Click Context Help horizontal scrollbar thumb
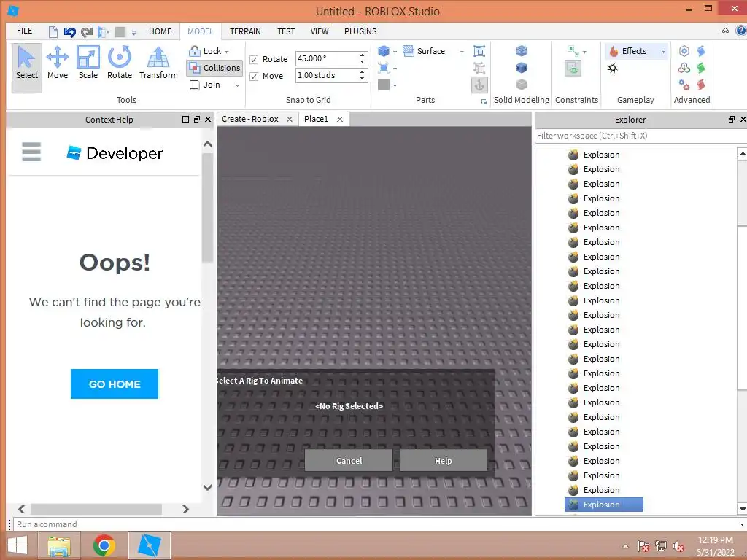 96,509
